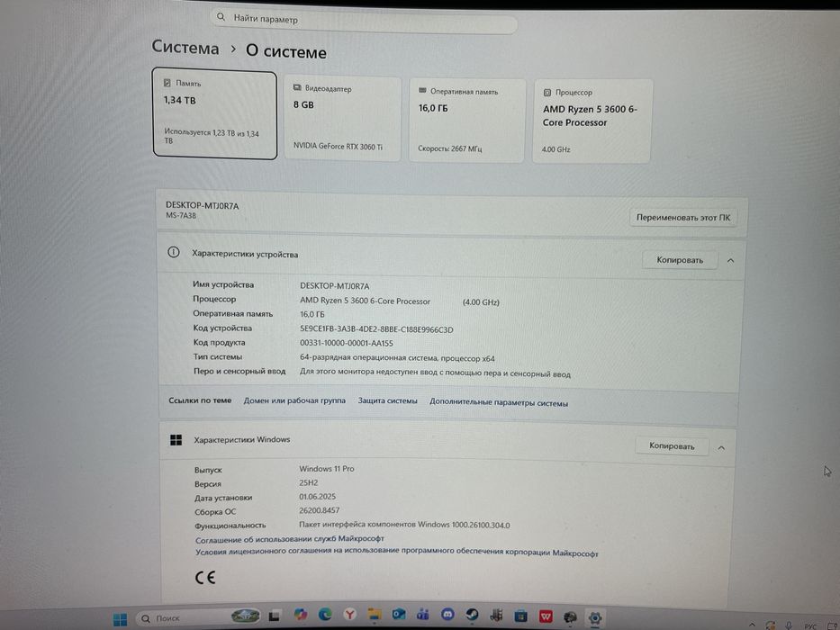Open Outlook from the taskbar
The image size is (840, 630).
[x=399, y=615]
